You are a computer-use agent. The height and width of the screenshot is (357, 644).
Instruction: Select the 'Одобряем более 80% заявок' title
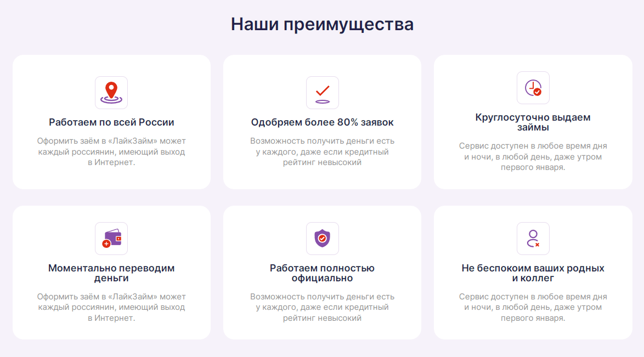click(x=322, y=122)
